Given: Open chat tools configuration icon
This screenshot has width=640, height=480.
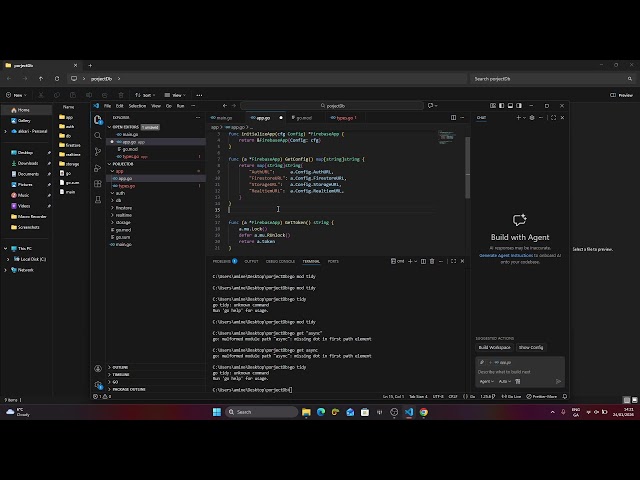Looking at the screenshot, I should (518, 381).
